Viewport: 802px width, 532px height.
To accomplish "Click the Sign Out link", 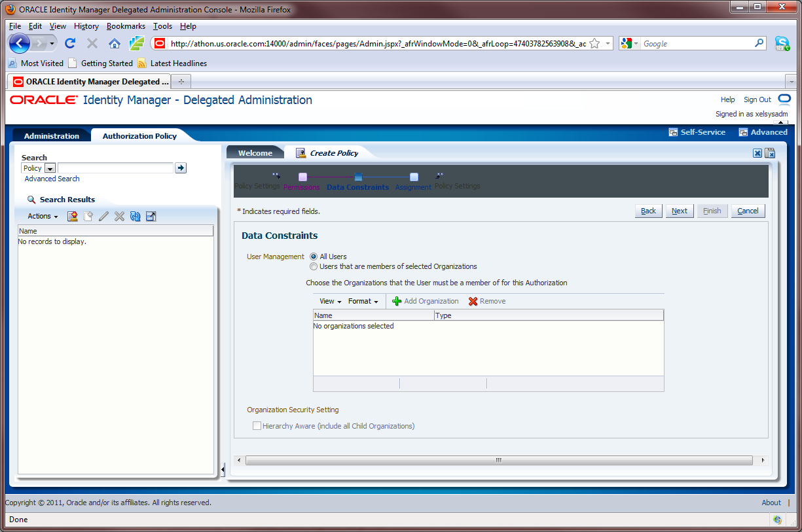I will coord(757,99).
